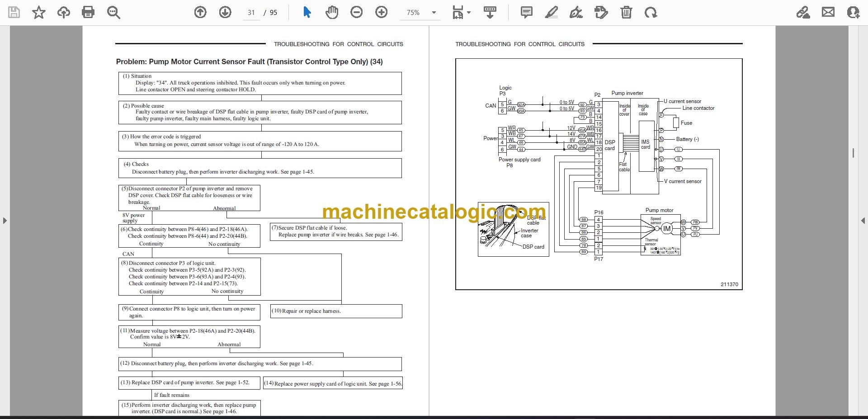
Task: Send the file by email envelope icon
Action: point(828,12)
